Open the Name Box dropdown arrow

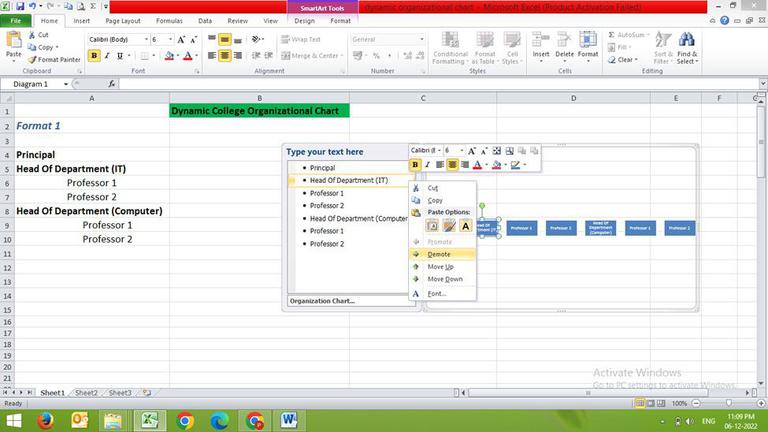(66, 84)
